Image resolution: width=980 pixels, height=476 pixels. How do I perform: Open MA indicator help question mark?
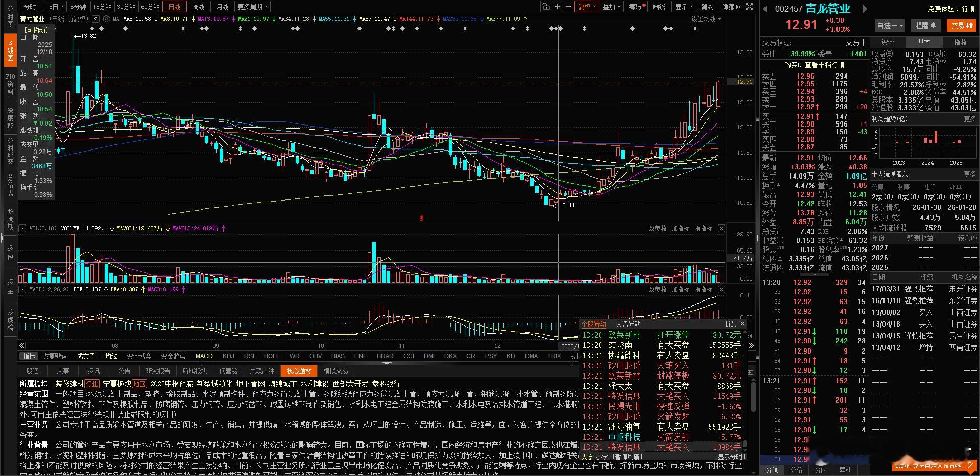click(x=94, y=19)
